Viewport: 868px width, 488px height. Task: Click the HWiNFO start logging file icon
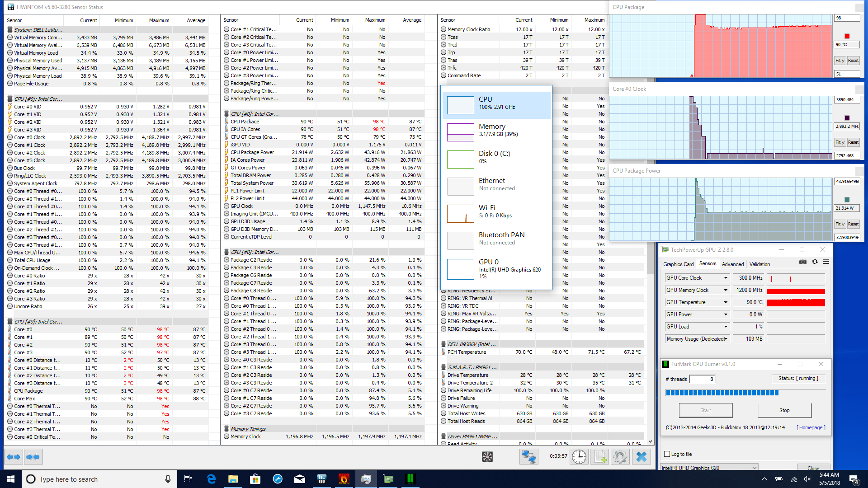click(x=600, y=457)
